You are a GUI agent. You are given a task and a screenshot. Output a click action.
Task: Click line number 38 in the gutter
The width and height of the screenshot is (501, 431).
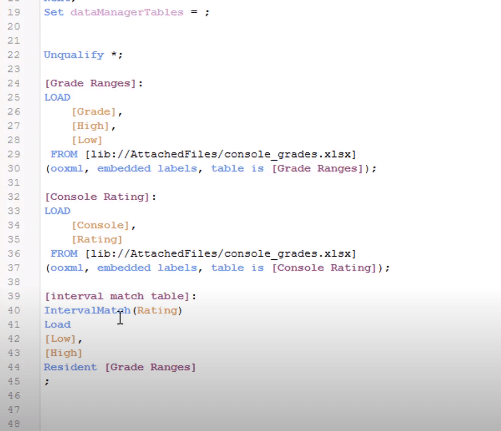click(x=14, y=282)
